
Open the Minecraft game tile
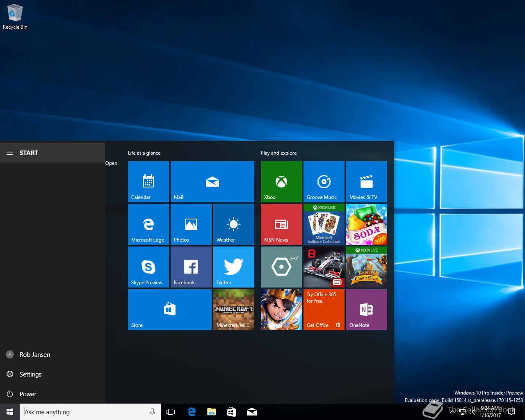pos(233,309)
